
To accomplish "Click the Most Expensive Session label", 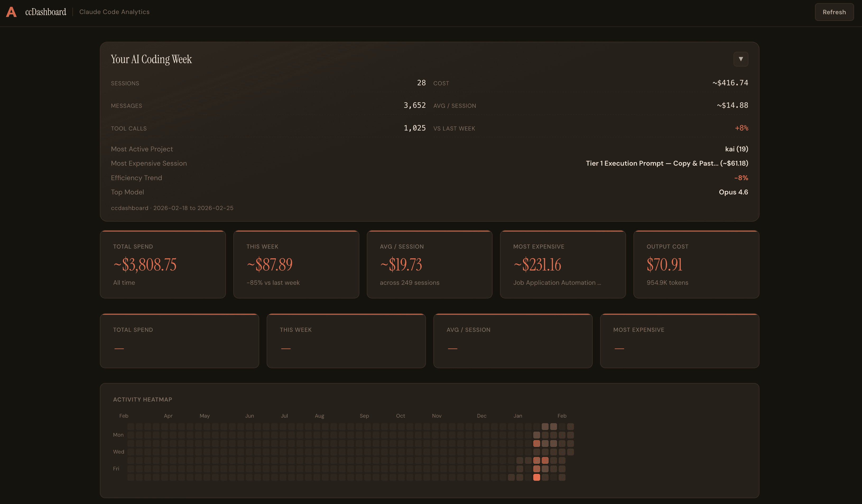I will (149, 164).
